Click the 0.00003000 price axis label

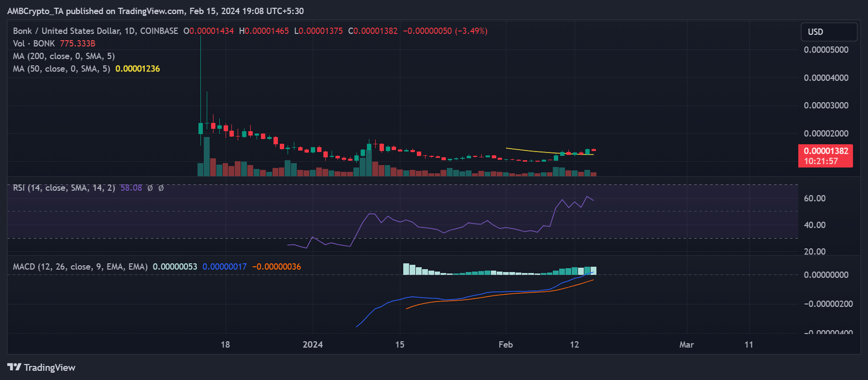[826, 106]
